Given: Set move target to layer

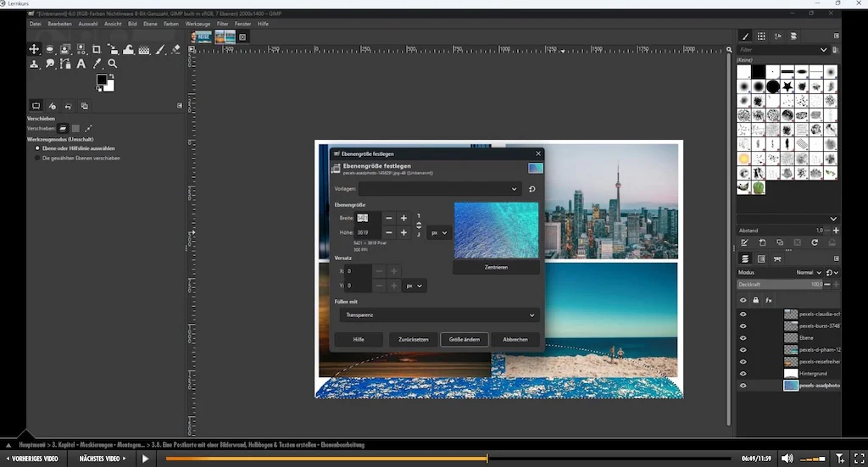Looking at the screenshot, I should pos(63,128).
